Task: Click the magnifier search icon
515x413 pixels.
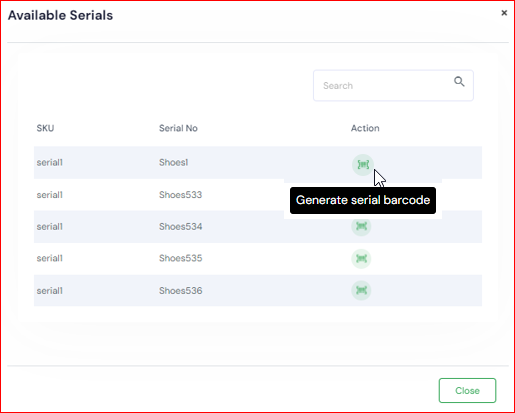Action: coord(459,81)
